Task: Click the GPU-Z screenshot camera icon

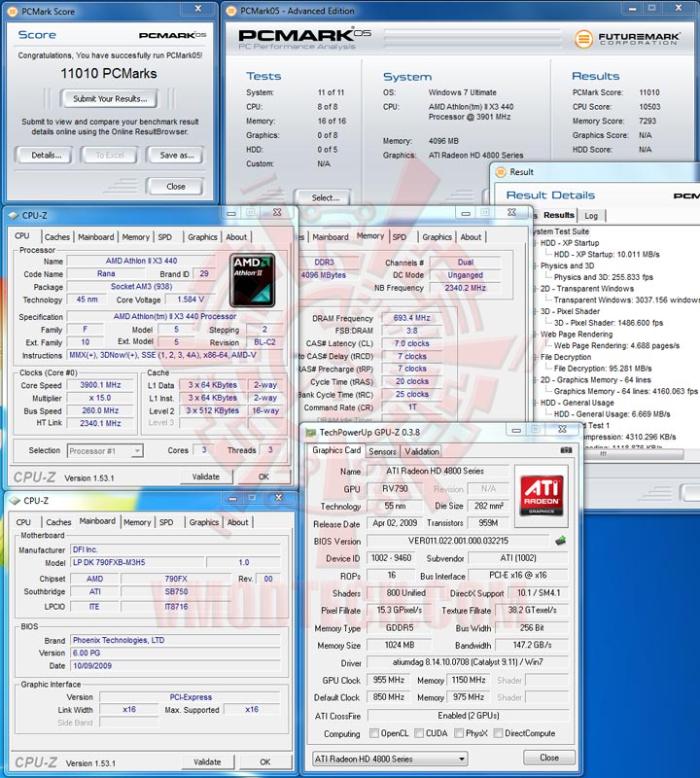Action: click(x=566, y=450)
